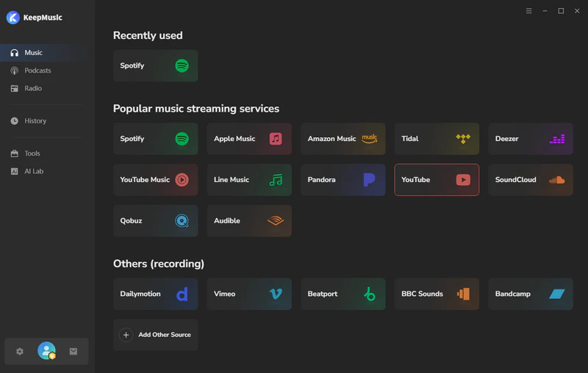Open the Podcasts section
The height and width of the screenshot is (373, 588).
click(37, 70)
